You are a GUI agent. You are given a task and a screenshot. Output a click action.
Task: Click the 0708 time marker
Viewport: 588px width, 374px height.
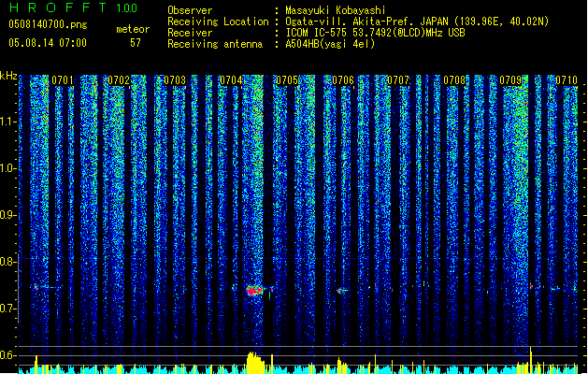coord(454,80)
